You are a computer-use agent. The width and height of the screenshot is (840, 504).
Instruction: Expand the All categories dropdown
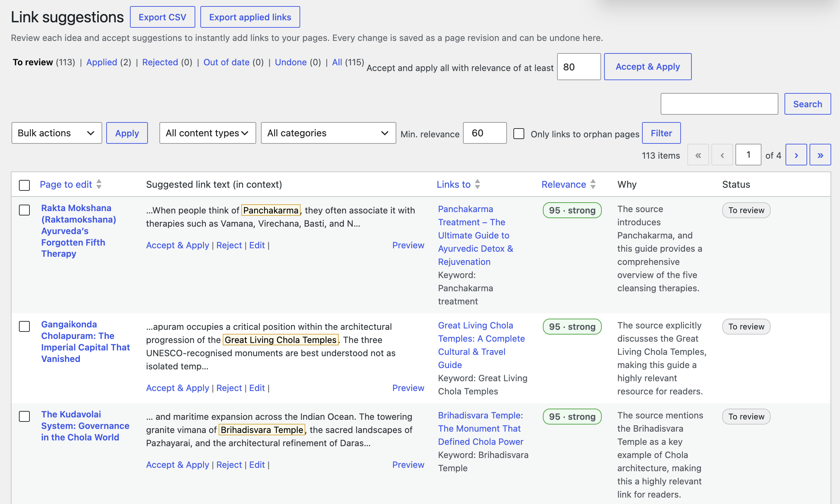pyautogui.click(x=328, y=133)
